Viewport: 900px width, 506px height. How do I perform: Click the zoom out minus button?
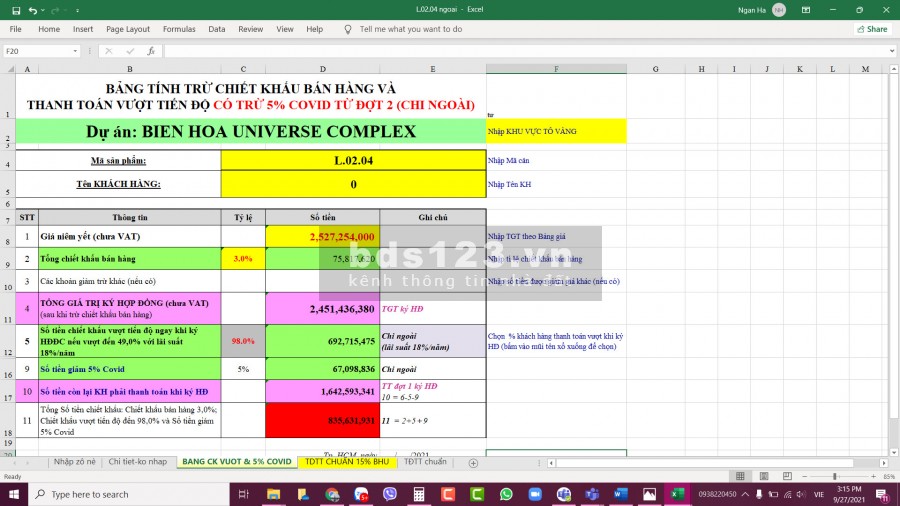(x=805, y=476)
